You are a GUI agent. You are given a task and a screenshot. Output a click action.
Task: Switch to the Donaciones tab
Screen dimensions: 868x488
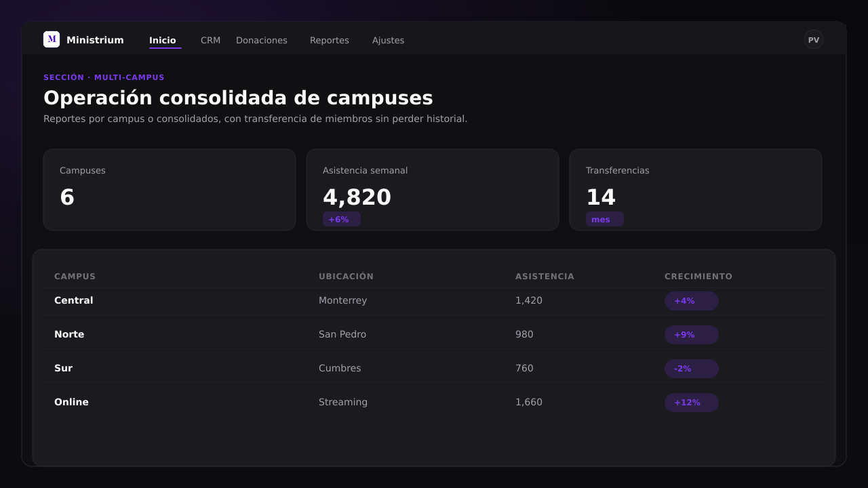262,40
